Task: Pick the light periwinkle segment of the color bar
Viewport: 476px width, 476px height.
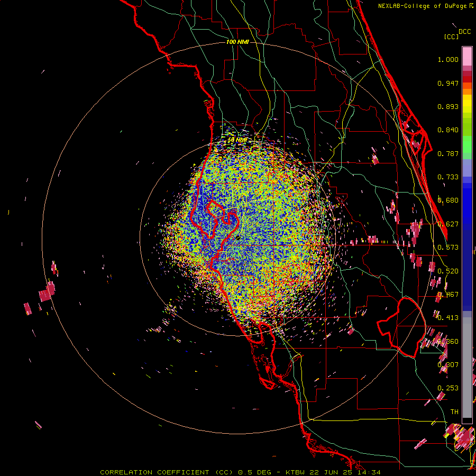Action: click(467, 168)
